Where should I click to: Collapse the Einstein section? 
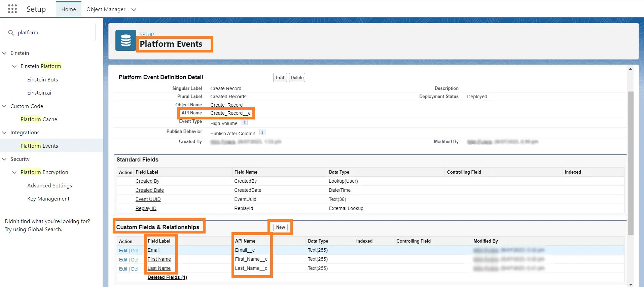point(4,53)
